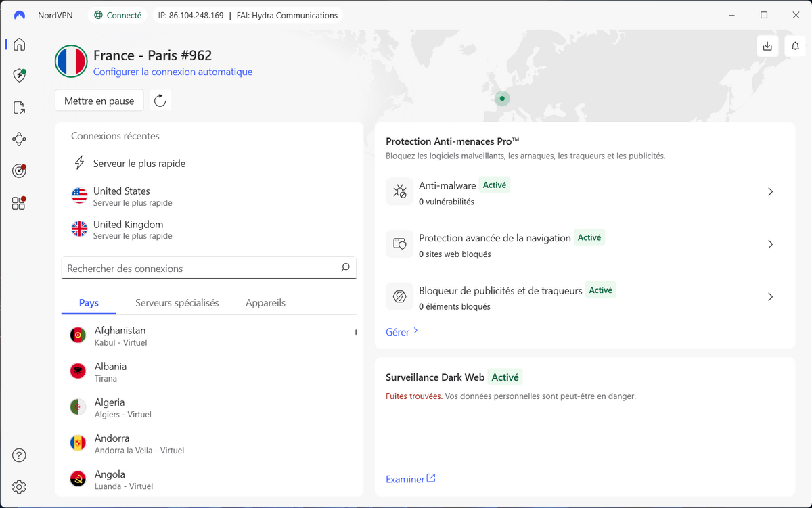The width and height of the screenshot is (812, 508).
Task: Click Examiner under Surveillance Dark Web
Action: 405,478
